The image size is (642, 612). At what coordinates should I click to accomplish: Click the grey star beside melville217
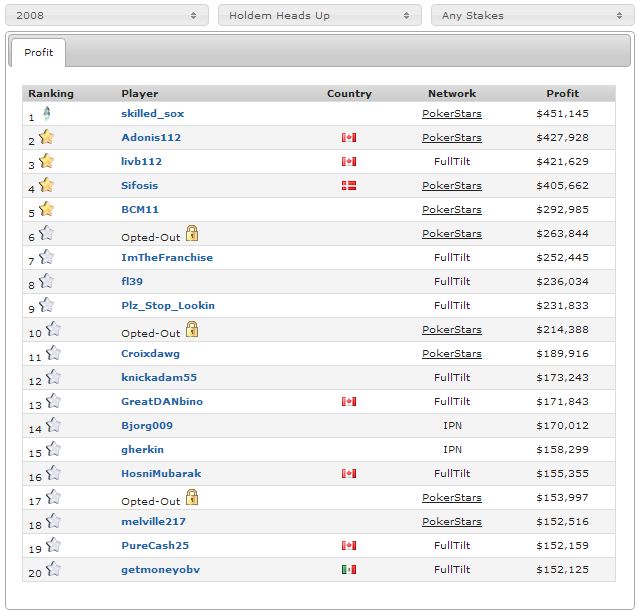click(x=54, y=521)
